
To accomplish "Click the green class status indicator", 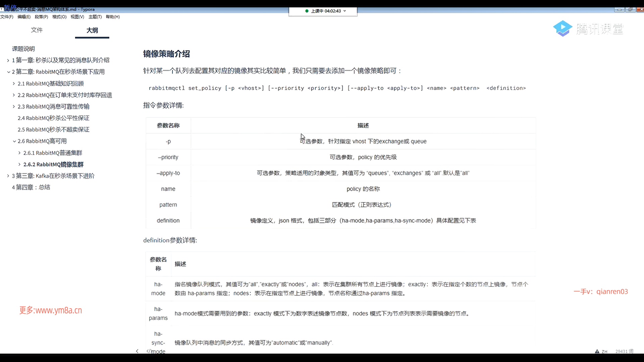I will (307, 11).
